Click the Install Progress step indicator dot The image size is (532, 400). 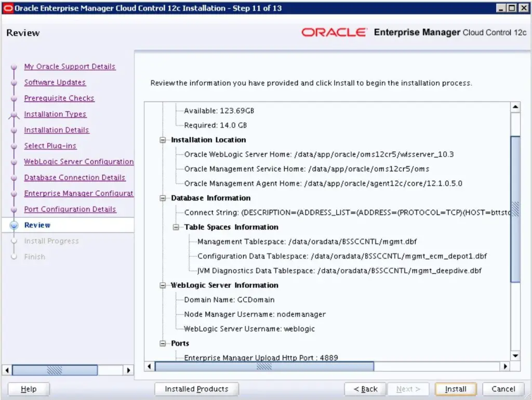15,241
